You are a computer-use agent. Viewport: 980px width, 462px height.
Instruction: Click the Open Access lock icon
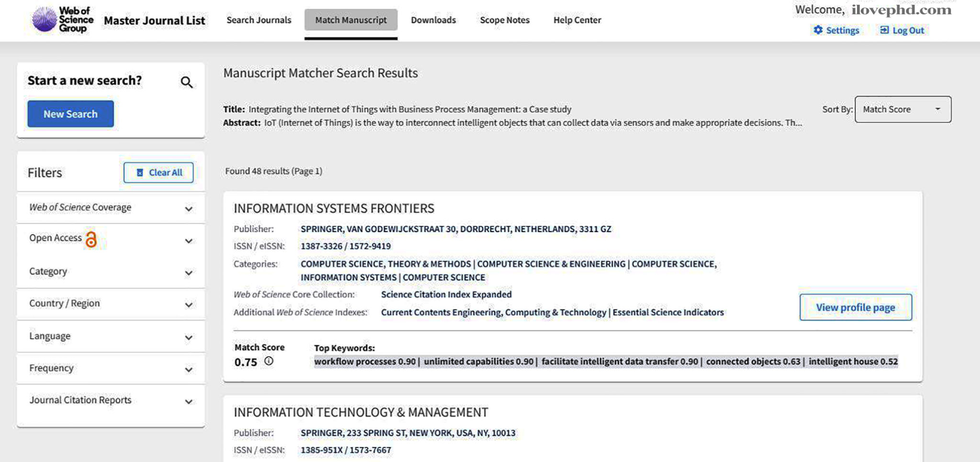tap(91, 239)
